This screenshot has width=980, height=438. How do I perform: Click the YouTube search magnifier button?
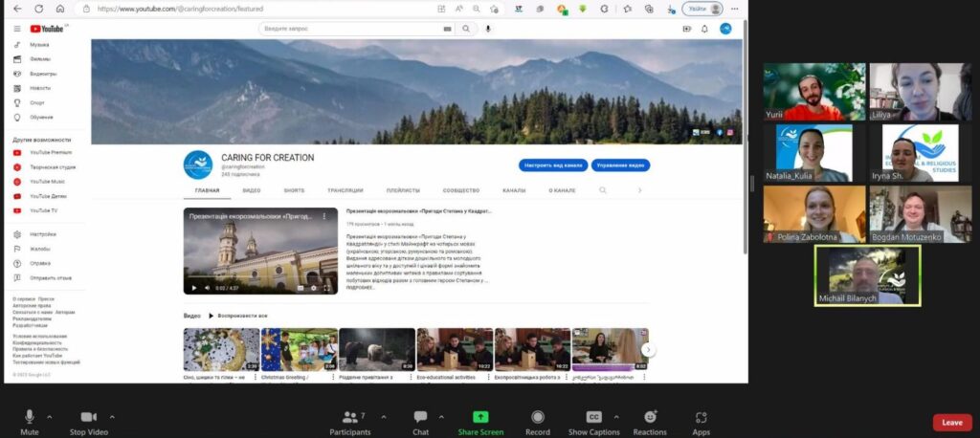pyautogui.click(x=466, y=29)
